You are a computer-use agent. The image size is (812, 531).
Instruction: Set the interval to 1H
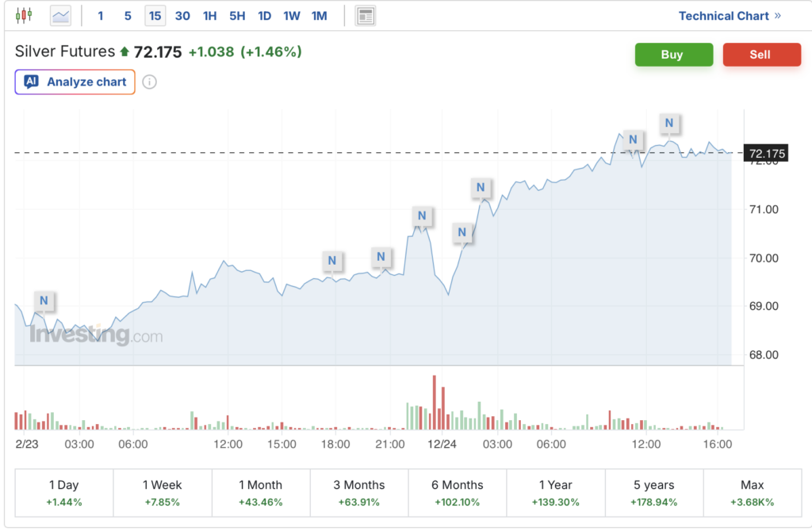[x=209, y=16]
